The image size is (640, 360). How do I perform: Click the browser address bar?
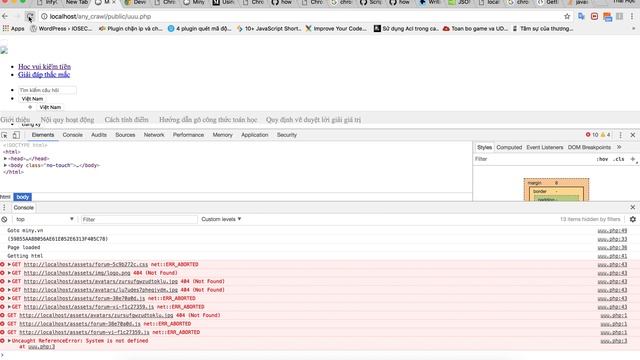click(300, 16)
